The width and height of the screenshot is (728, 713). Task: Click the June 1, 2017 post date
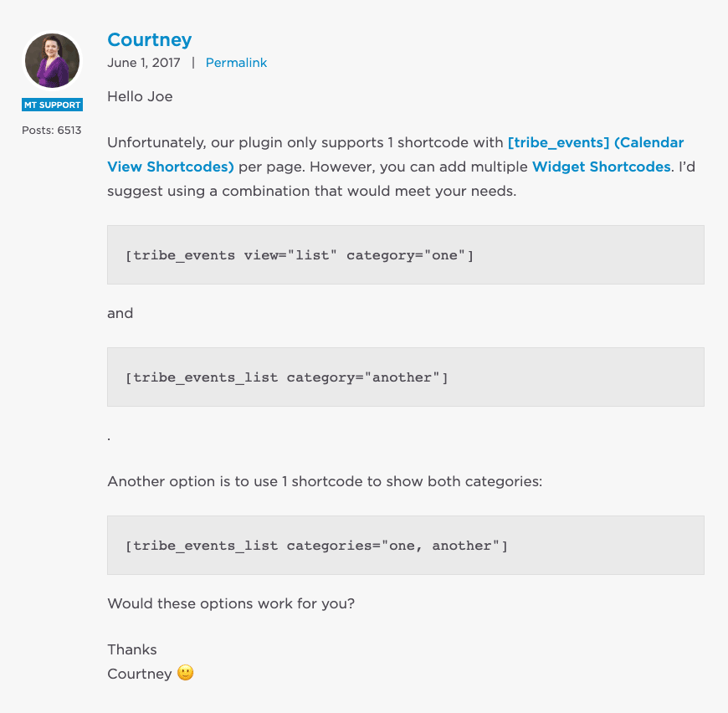pos(143,63)
